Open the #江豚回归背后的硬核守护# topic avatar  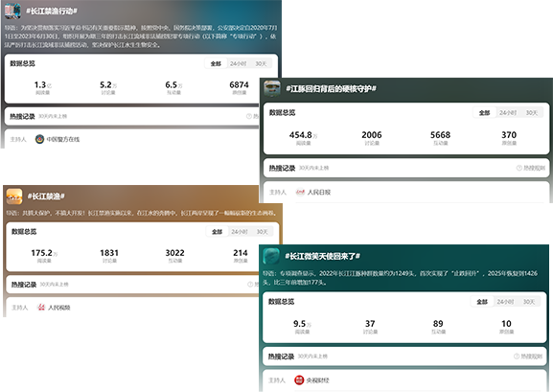[x=272, y=88]
